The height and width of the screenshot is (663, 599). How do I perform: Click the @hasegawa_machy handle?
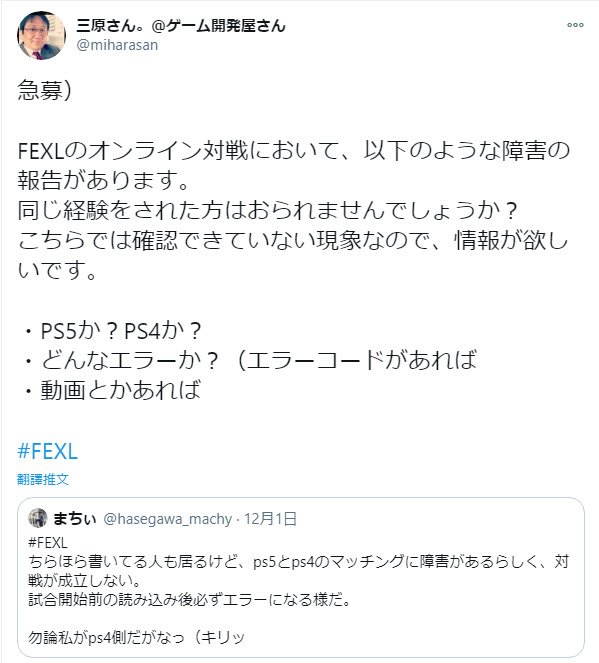[x=168, y=519]
